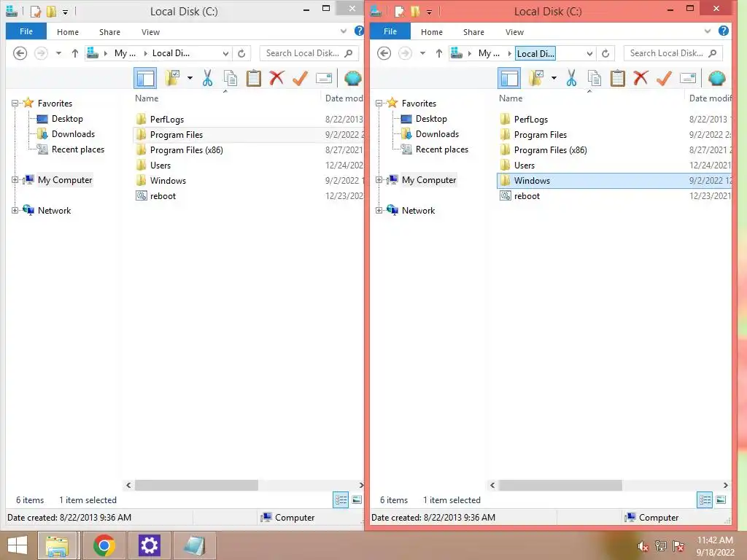Open Home tab in right window
The height and width of the screenshot is (560, 747).
point(432,32)
